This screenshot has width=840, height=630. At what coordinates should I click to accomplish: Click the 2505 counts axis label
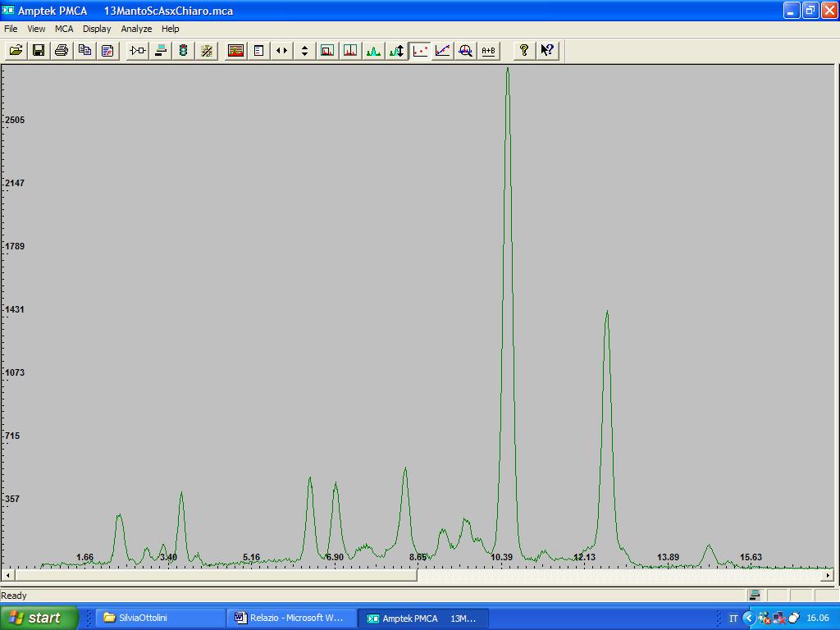[15, 120]
